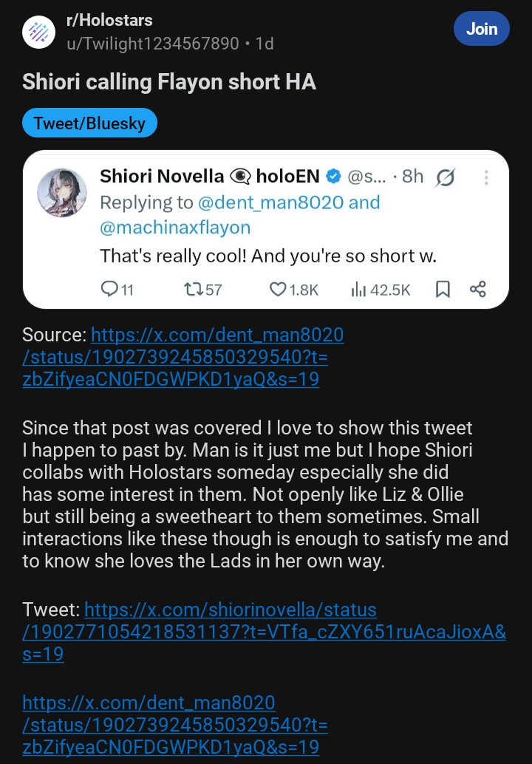532x764 pixels.
Task: Select the Tweet/Bluesky flair tag
Action: click(x=89, y=123)
